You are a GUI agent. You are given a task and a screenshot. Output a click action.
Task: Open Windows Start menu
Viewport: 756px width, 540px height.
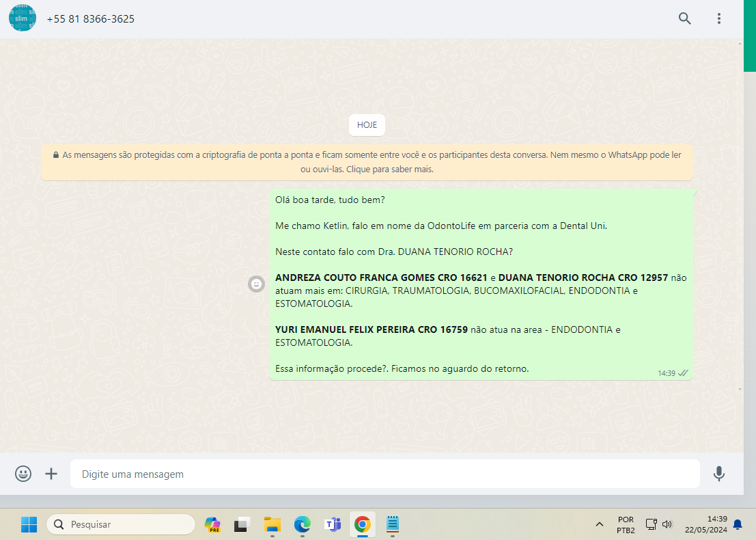coord(29,524)
